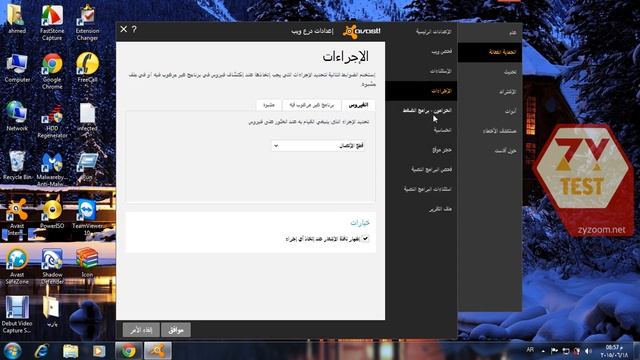Image resolution: width=640 pixels, height=360 pixels.
Task: Click the help question mark in the dialog header
Action: tap(134, 29)
